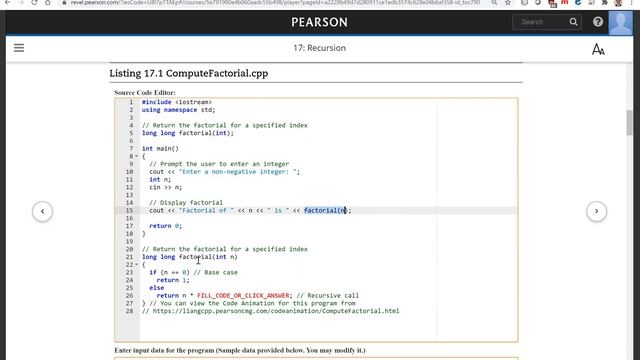Click the '17: Recursion' chapter title

click(x=319, y=48)
